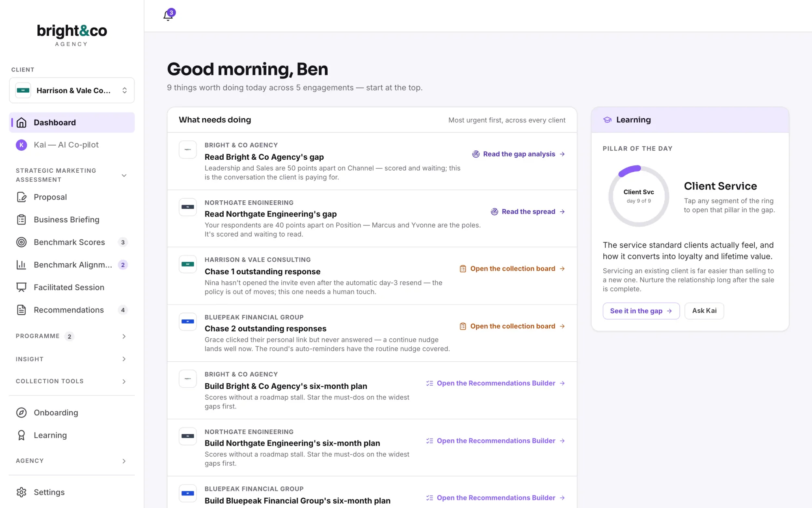This screenshot has height=508, width=812.
Task: Click the Benchmark Scores target icon
Action: (x=22, y=242)
